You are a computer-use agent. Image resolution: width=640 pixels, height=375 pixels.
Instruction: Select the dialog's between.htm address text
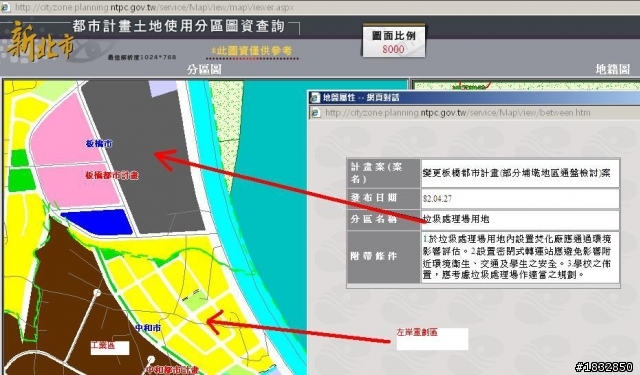click(458, 113)
